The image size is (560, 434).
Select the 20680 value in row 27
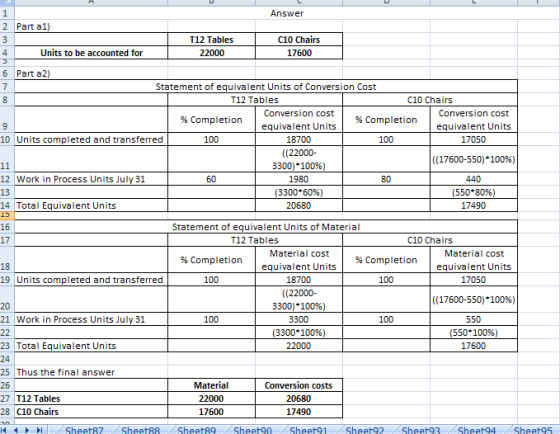click(299, 398)
